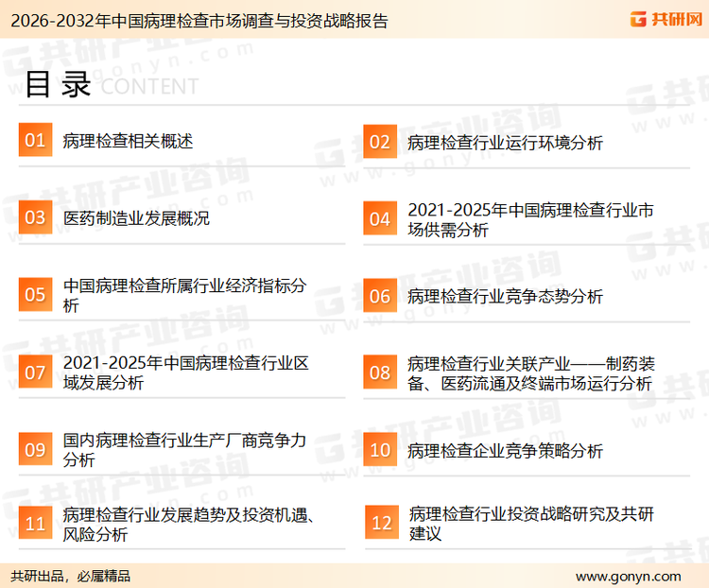This screenshot has height=588, width=709.
Task: Click the orange 02 number badge
Action: coord(380,142)
